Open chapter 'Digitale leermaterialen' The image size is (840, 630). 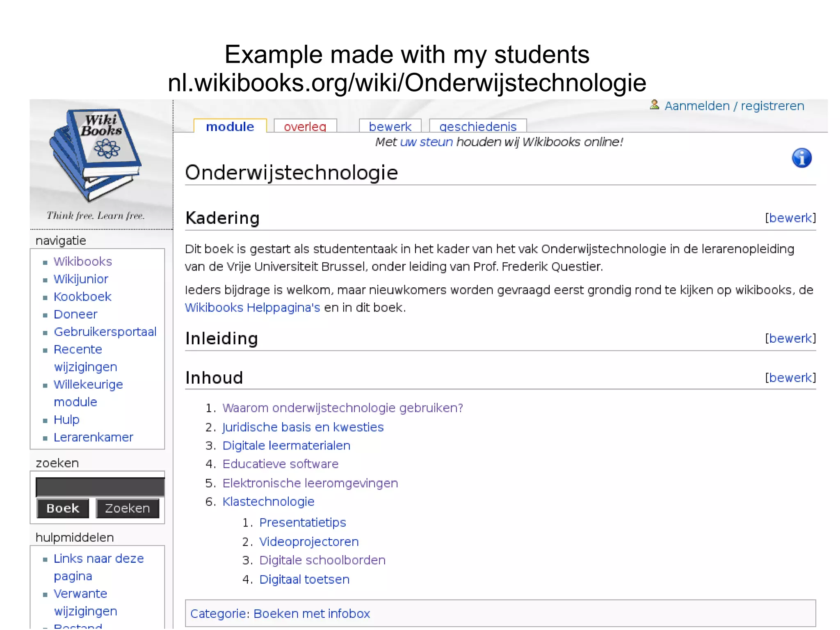286,446
